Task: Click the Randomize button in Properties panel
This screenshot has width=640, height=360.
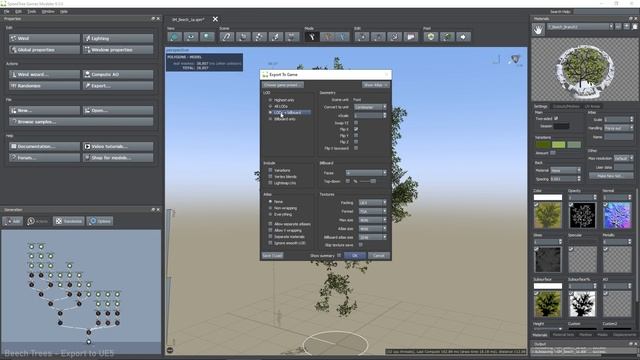Action: pos(44,86)
